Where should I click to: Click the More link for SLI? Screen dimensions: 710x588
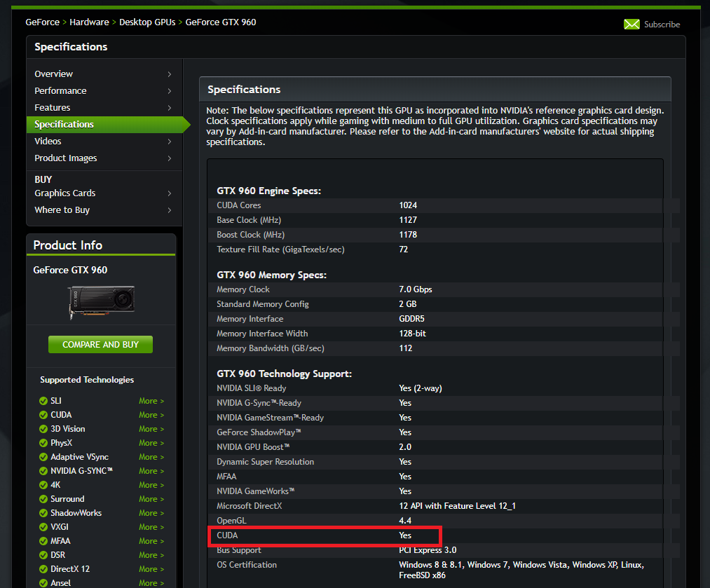151,401
